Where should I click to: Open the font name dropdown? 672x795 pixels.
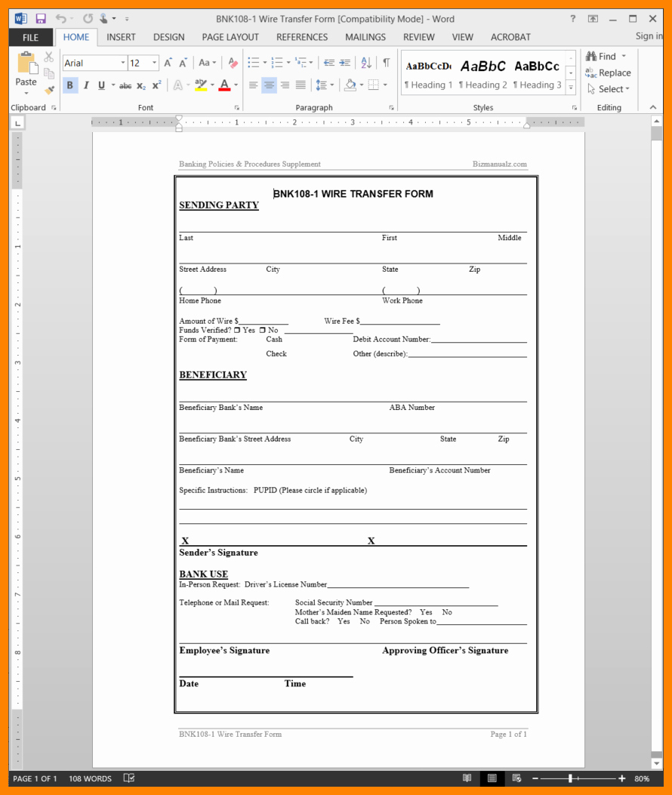coord(123,63)
